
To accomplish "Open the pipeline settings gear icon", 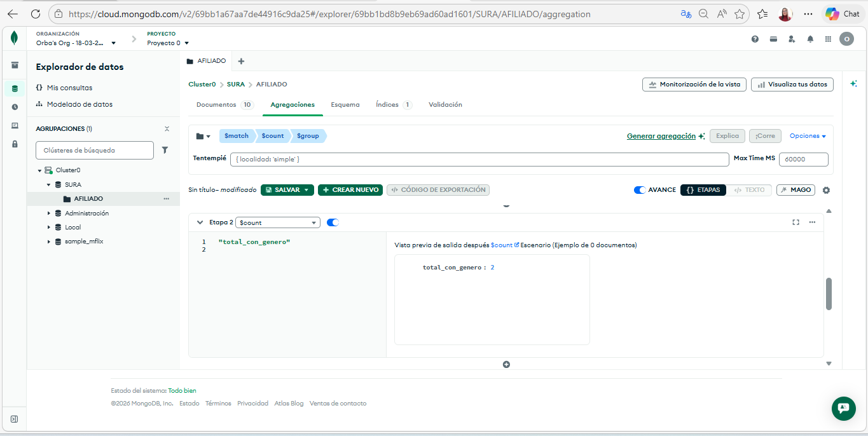I will [826, 190].
